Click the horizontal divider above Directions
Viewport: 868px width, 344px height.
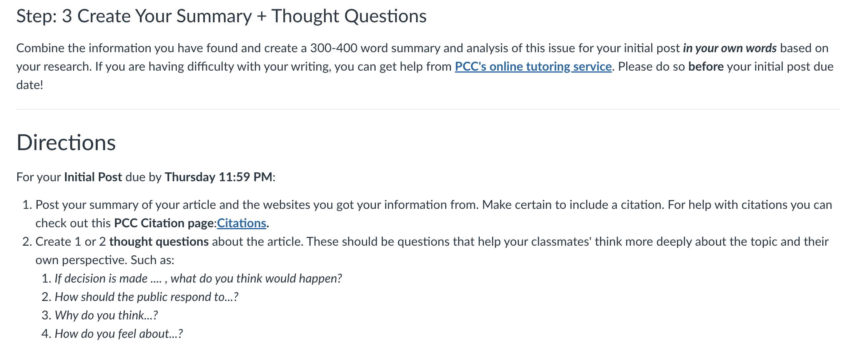428,109
